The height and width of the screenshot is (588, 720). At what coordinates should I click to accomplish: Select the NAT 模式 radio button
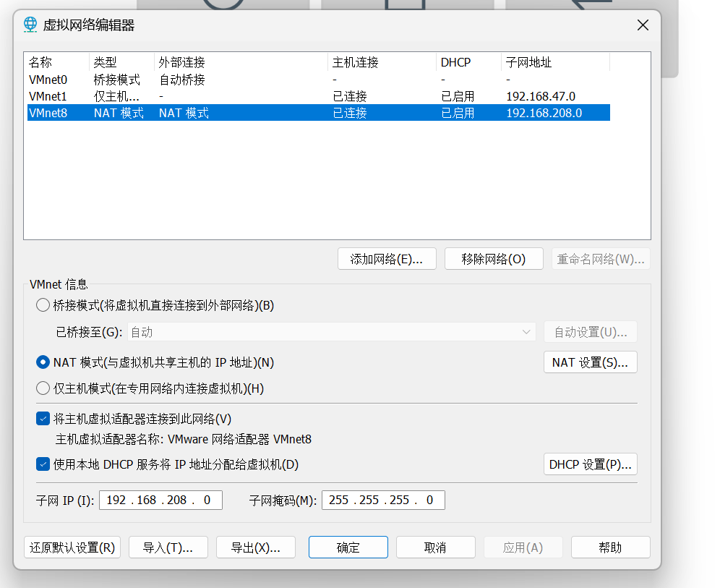tap(43, 362)
